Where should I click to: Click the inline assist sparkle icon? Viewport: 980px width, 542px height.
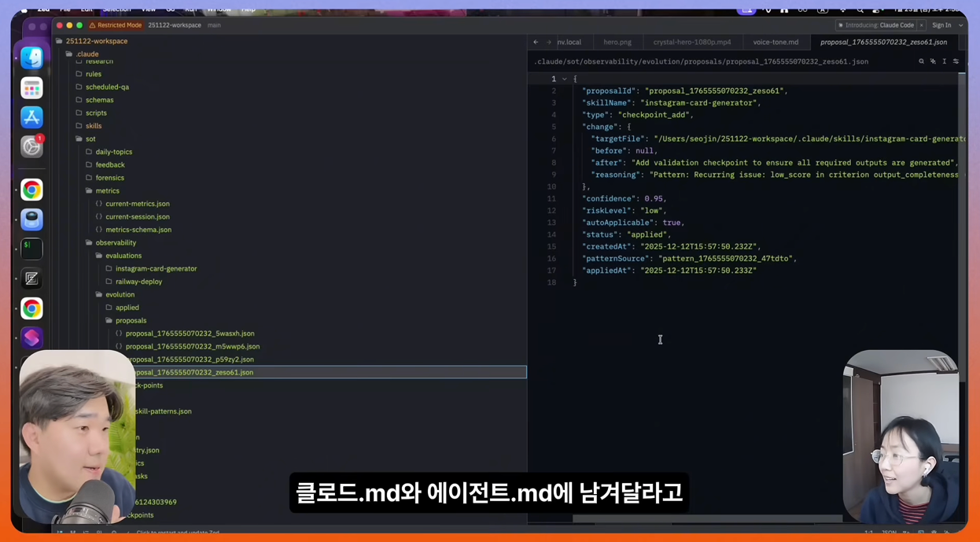click(933, 61)
